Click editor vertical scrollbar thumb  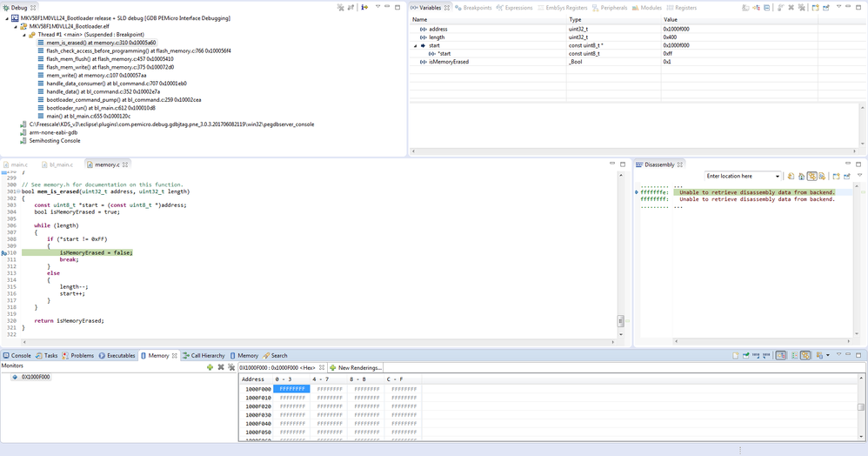tap(620, 321)
